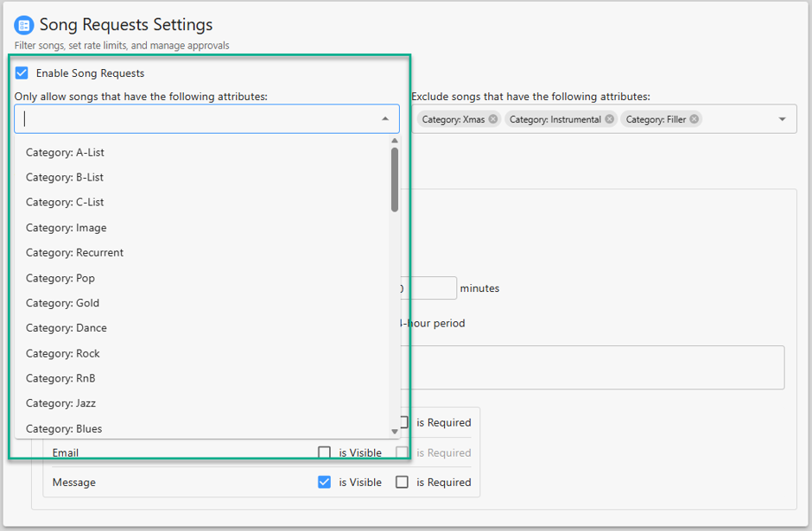Click the Category: Filler chip label
812x531 pixels.
(x=656, y=119)
